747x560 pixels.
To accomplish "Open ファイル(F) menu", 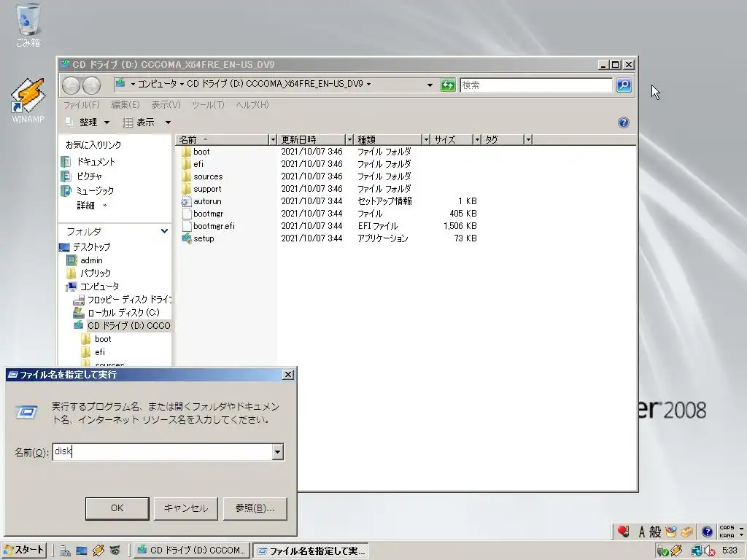I will (82, 105).
